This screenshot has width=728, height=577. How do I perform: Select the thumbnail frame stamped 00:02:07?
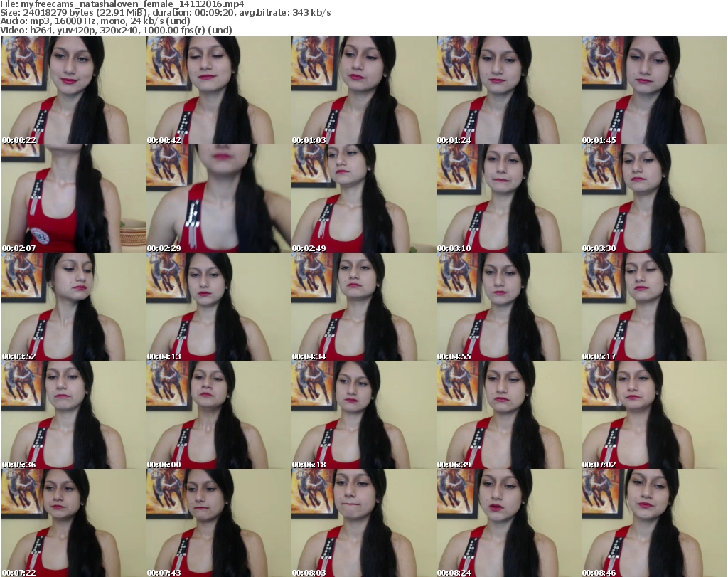[73, 198]
